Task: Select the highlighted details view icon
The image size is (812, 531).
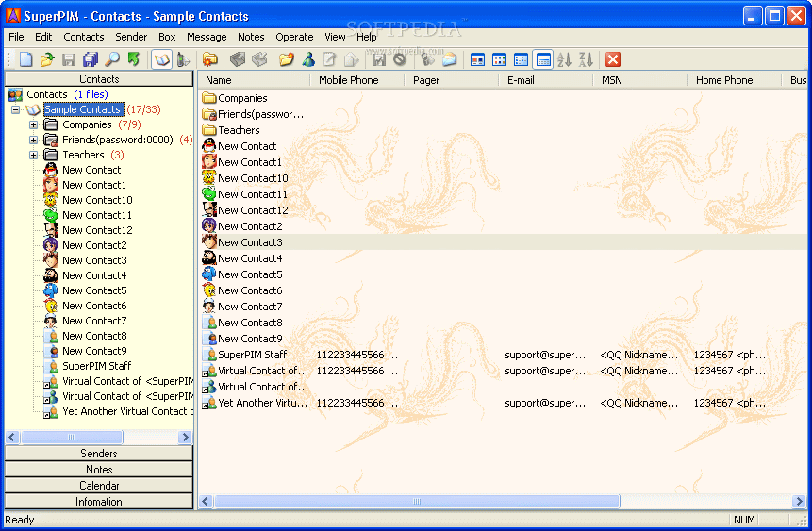Action: click(x=542, y=59)
